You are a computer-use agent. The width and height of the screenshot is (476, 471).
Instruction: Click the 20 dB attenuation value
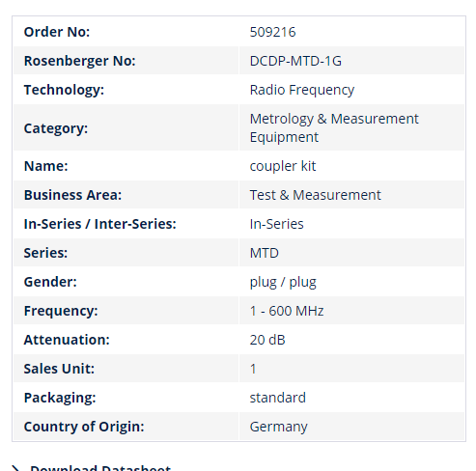(267, 340)
